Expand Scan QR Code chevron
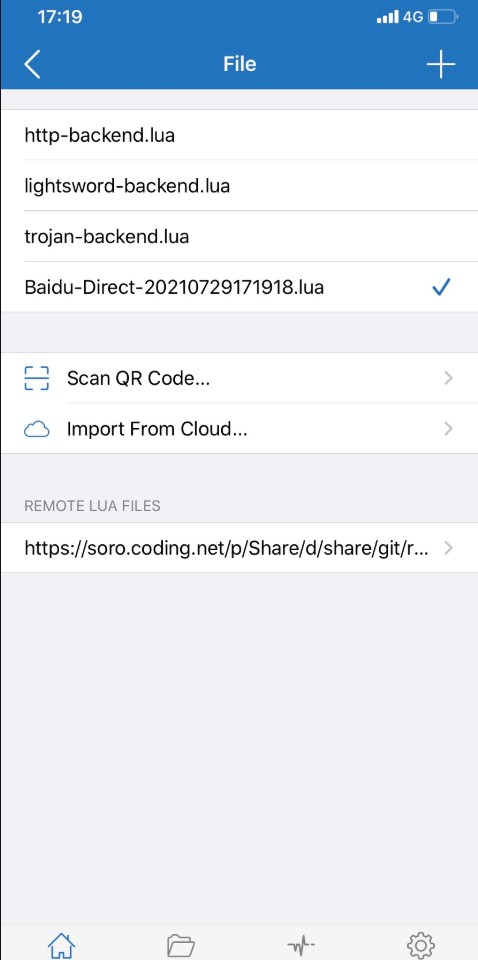The height and width of the screenshot is (960, 478). tap(448, 378)
